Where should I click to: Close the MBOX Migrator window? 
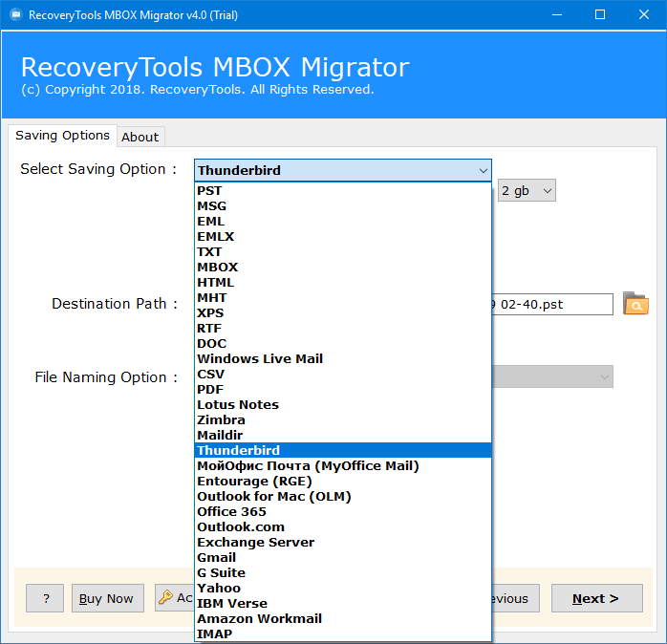click(644, 15)
